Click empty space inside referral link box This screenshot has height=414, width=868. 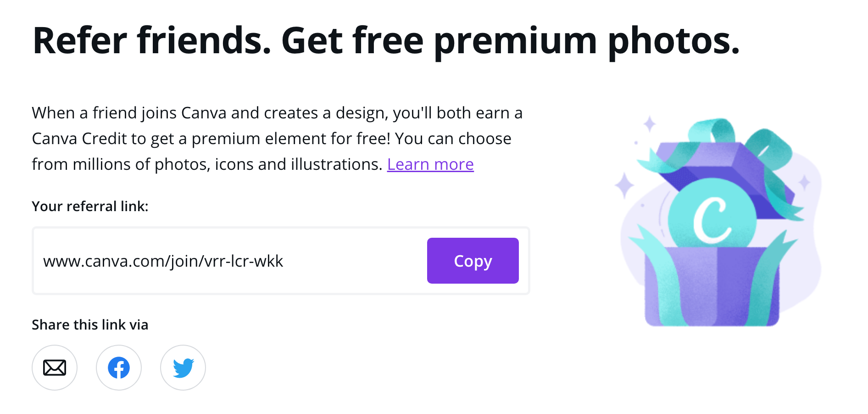(353, 261)
